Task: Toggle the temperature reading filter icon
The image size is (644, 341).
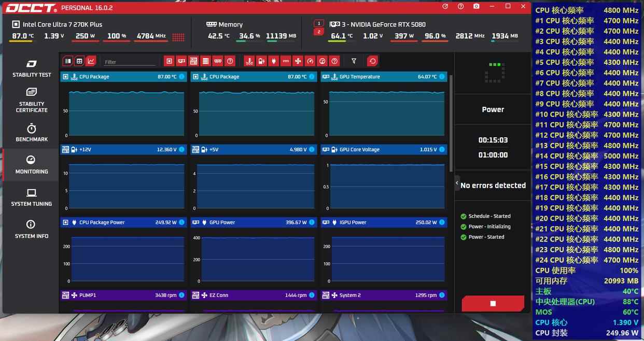Action: pyautogui.click(x=249, y=61)
